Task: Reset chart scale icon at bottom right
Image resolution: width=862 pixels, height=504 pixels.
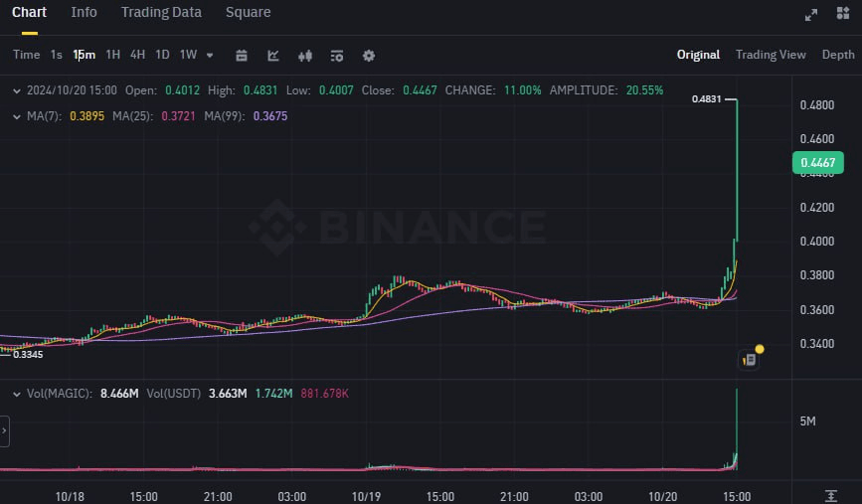Action: tap(831, 495)
